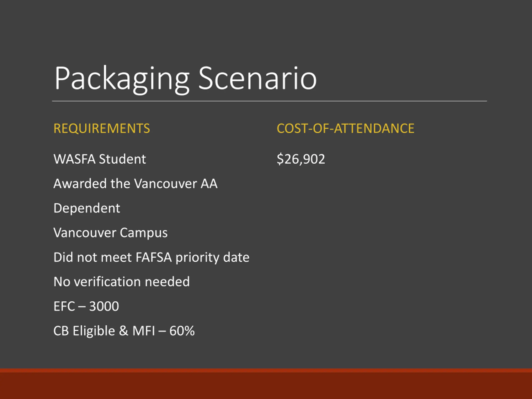Click the horizontal line under the title
The image size is (532, 399).
[x=269, y=101]
